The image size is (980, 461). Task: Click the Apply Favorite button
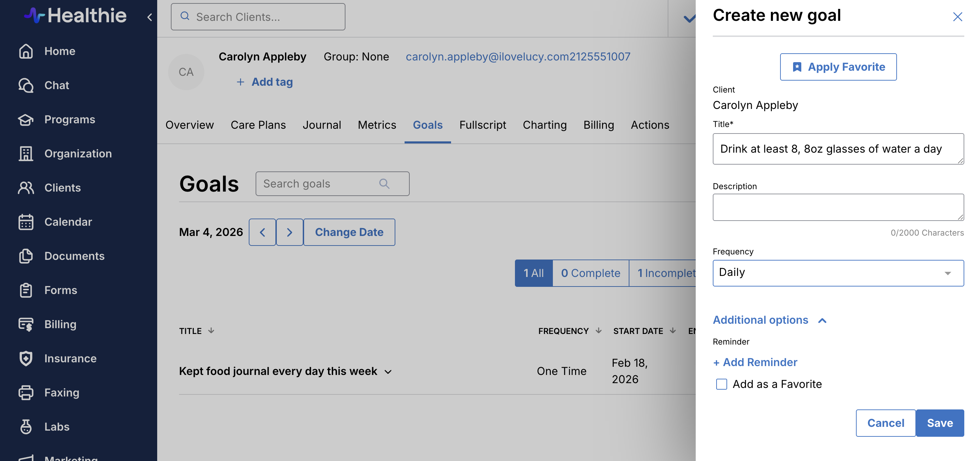pyautogui.click(x=838, y=67)
